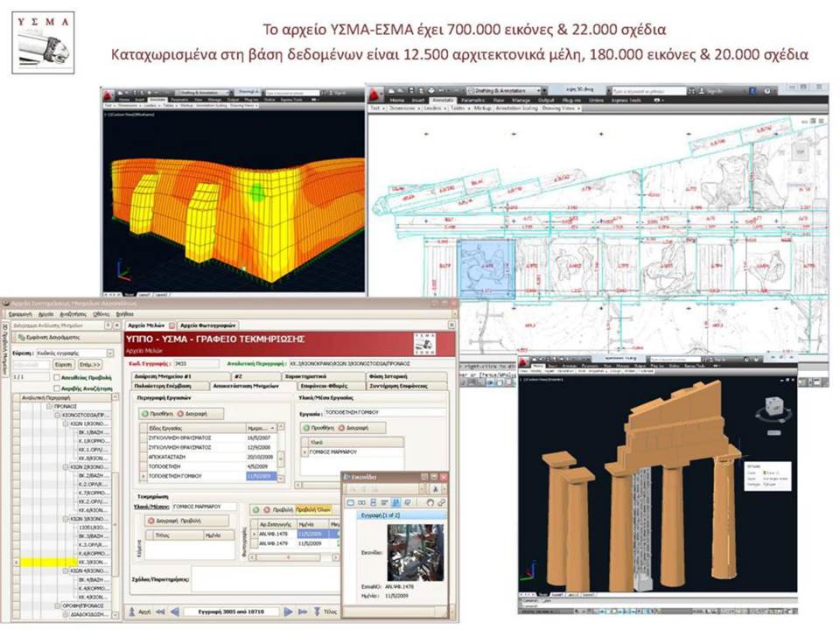Collapse the ΚΙΩΝ 3 tree node

[x=66, y=519]
